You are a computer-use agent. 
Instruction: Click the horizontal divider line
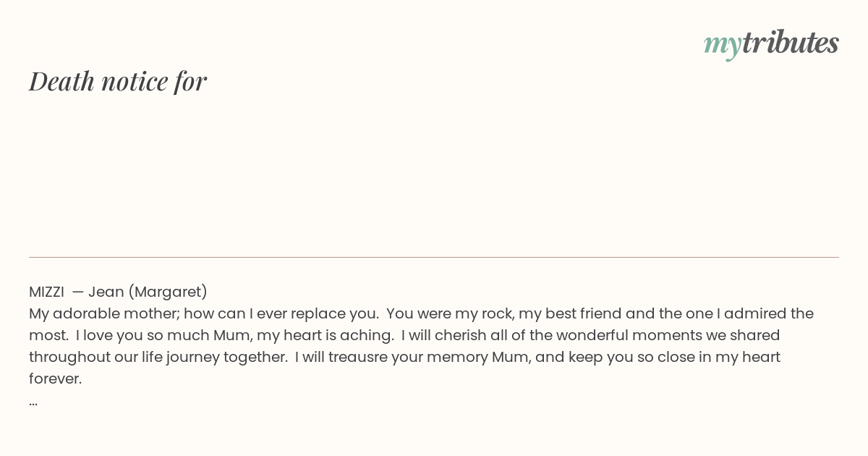(434, 257)
